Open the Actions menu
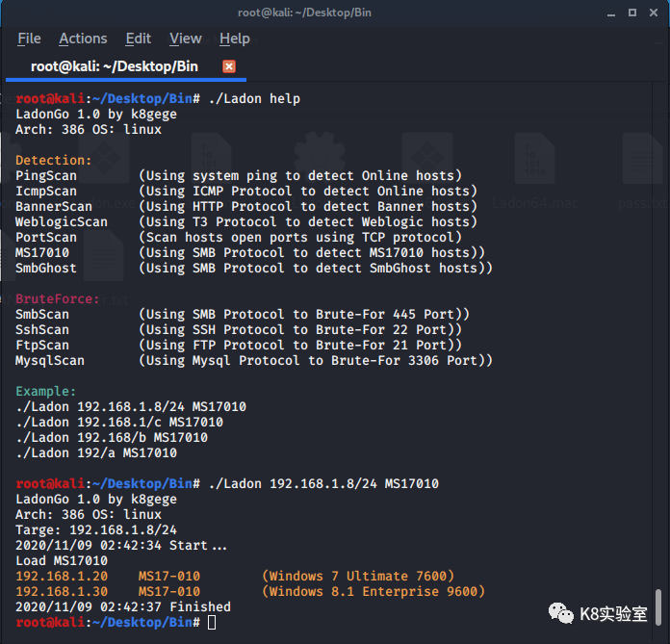This screenshot has width=670, height=644. [83, 39]
